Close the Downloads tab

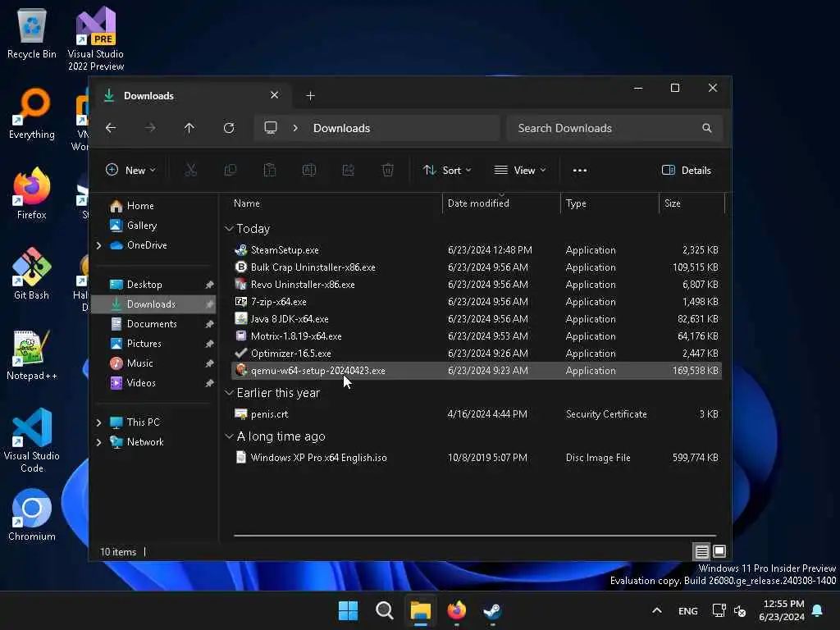click(274, 95)
